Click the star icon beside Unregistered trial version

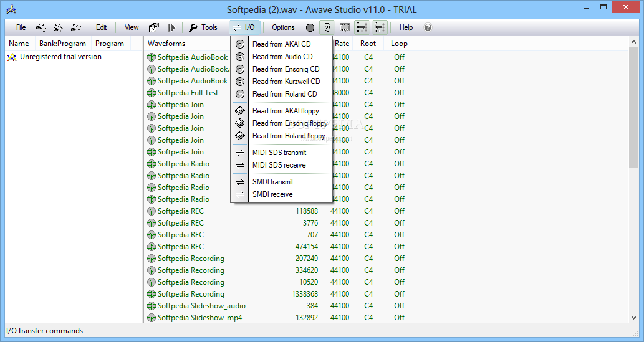[x=12, y=57]
